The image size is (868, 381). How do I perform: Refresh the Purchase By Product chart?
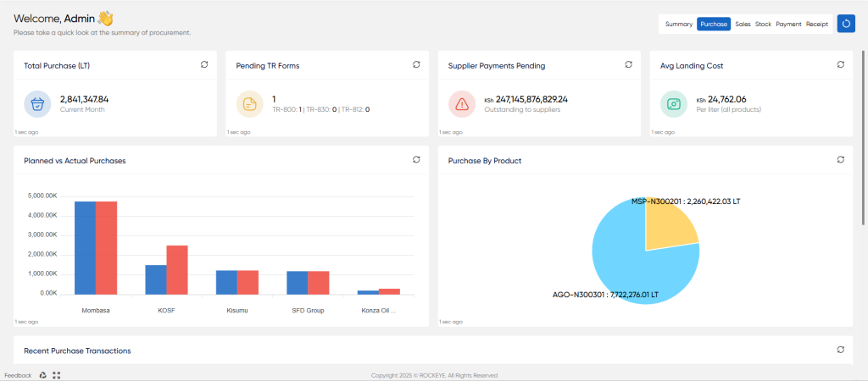[x=840, y=160]
